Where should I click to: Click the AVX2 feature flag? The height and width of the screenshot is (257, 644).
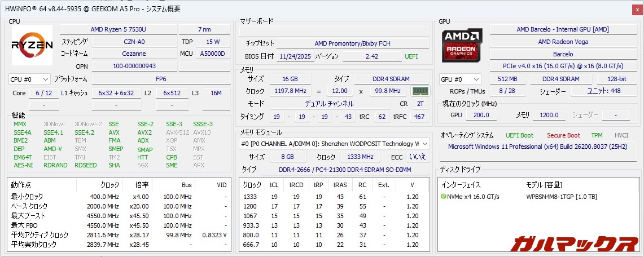point(144,132)
